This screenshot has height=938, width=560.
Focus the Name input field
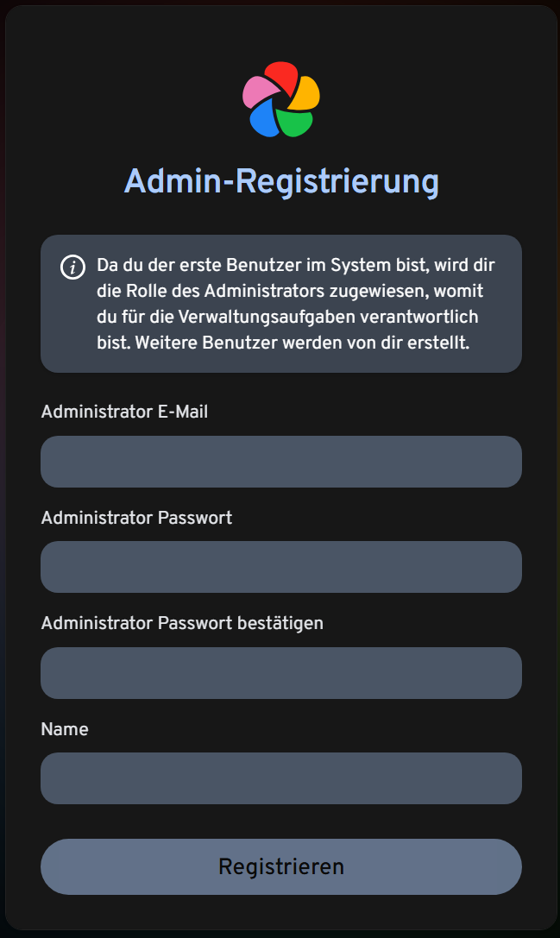281,778
